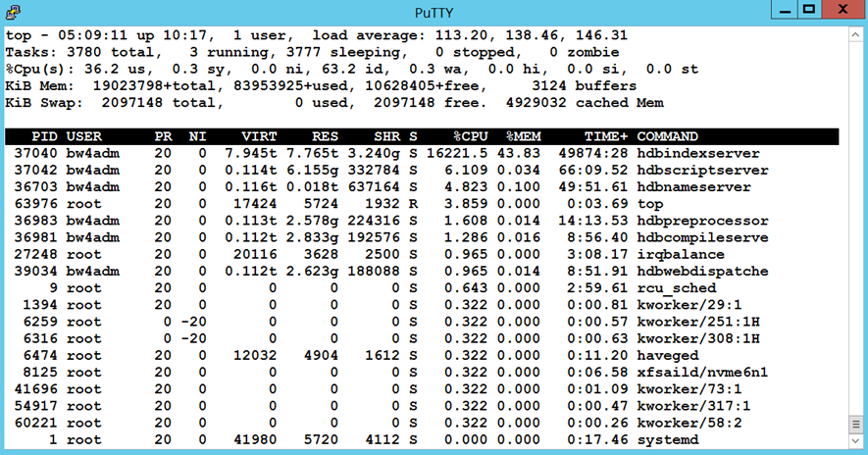Click the %MEM column header
Viewport: 868px width, 455px height.
[x=524, y=136]
